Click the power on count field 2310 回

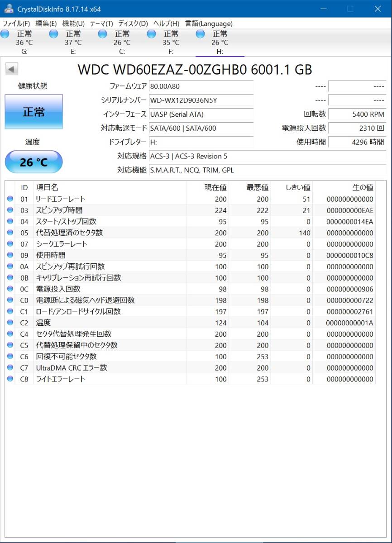(357, 128)
